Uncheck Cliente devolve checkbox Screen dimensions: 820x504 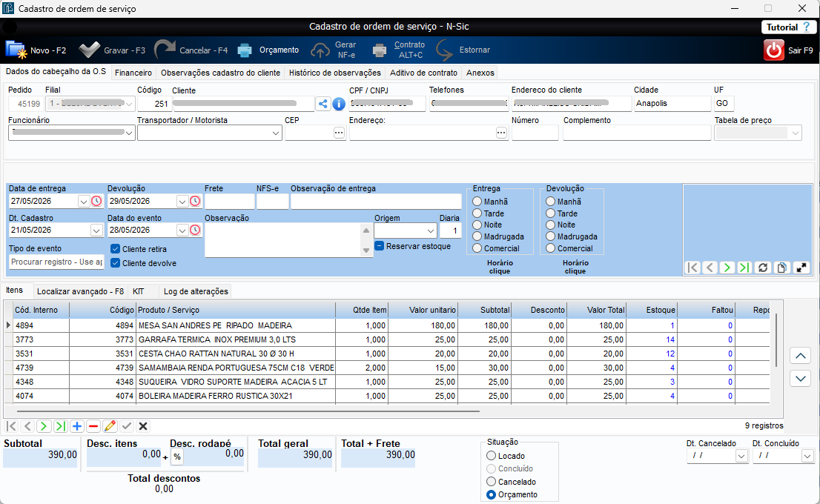coord(116,263)
